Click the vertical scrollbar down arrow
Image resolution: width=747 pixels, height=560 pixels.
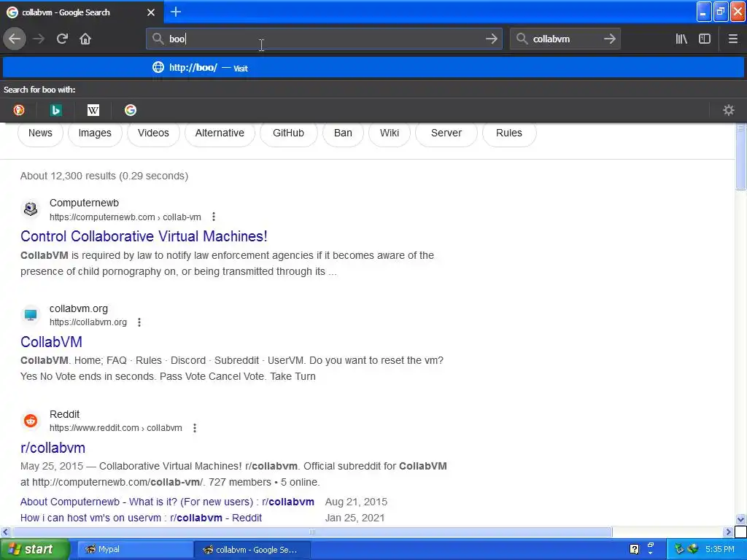(740, 519)
